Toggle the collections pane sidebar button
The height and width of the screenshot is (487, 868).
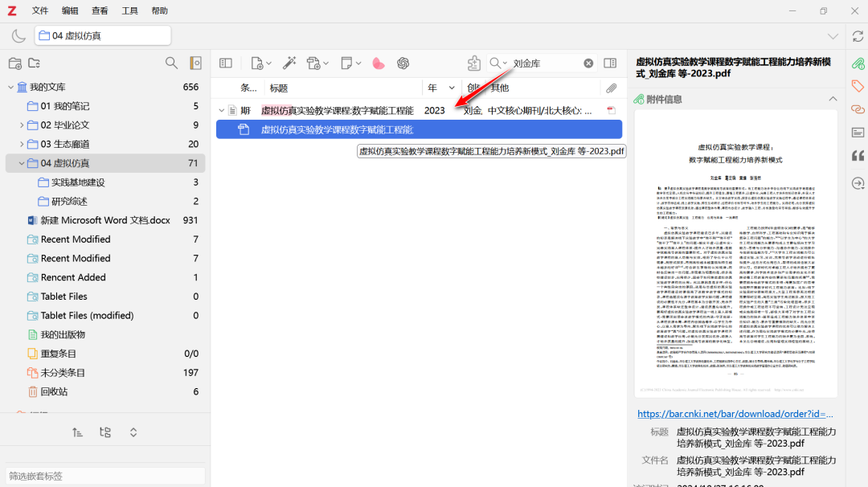[226, 63]
